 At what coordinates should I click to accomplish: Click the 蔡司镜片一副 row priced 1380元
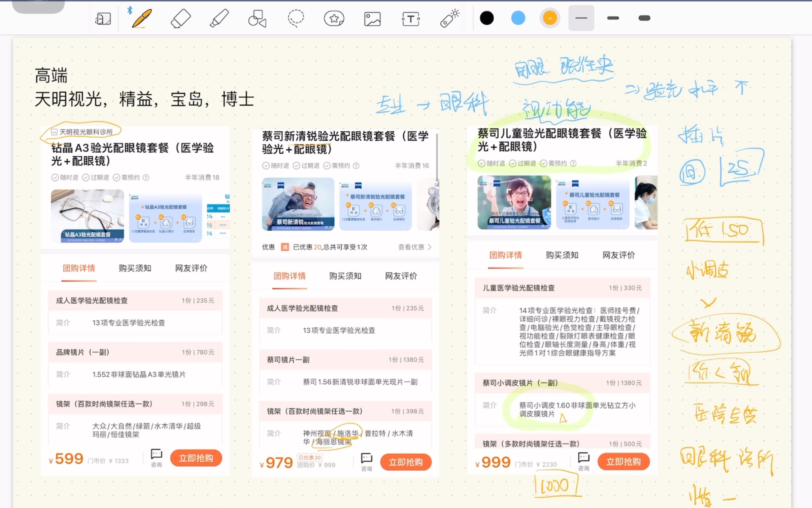[x=345, y=360]
